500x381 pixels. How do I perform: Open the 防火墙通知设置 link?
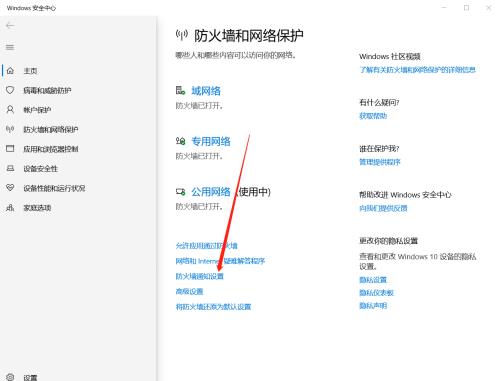click(x=199, y=276)
